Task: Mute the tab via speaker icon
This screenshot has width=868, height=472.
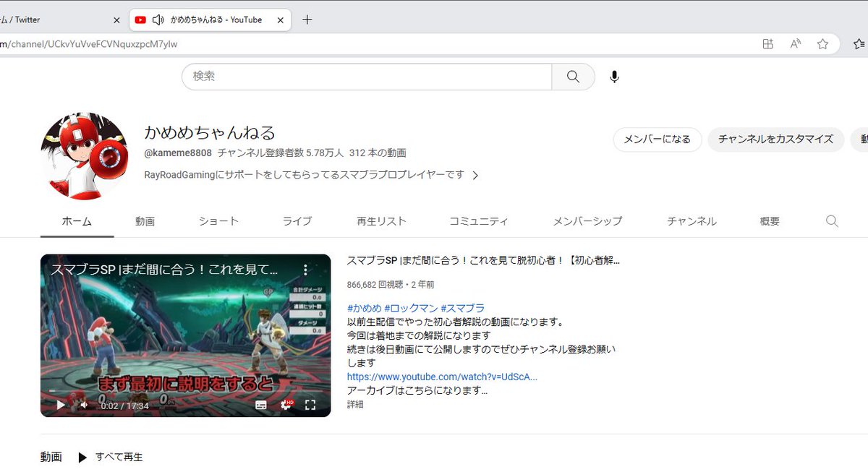Action: tap(158, 20)
